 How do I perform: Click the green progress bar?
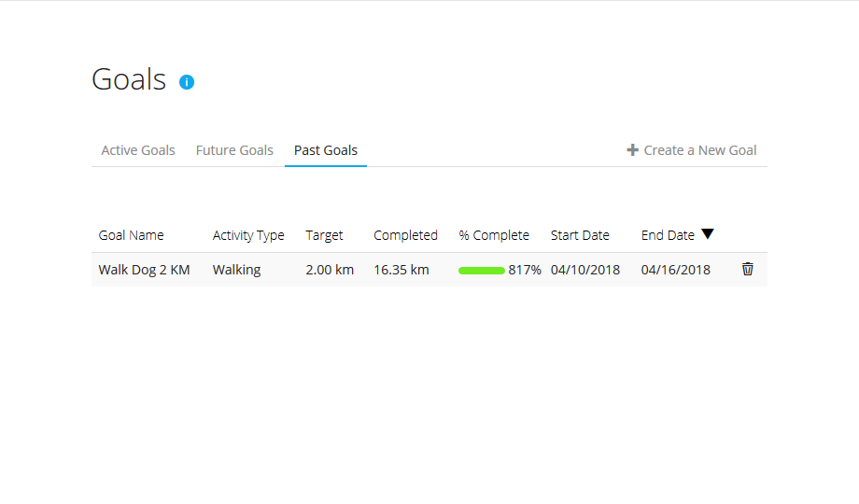tap(481, 271)
